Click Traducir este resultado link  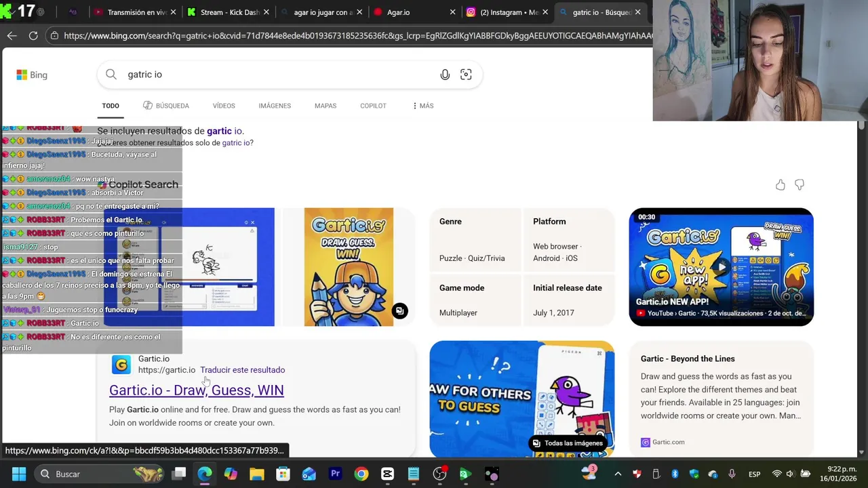[242, 370]
